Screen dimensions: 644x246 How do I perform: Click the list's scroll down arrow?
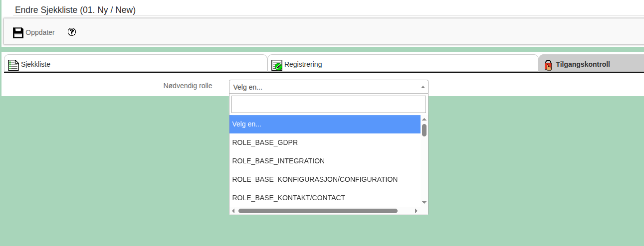tap(424, 202)
